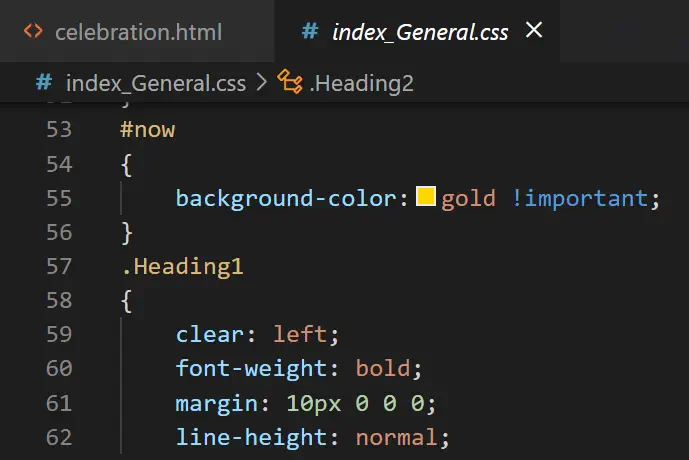Click the left value on line 59
689x460 pixels.
click(301, 334)
